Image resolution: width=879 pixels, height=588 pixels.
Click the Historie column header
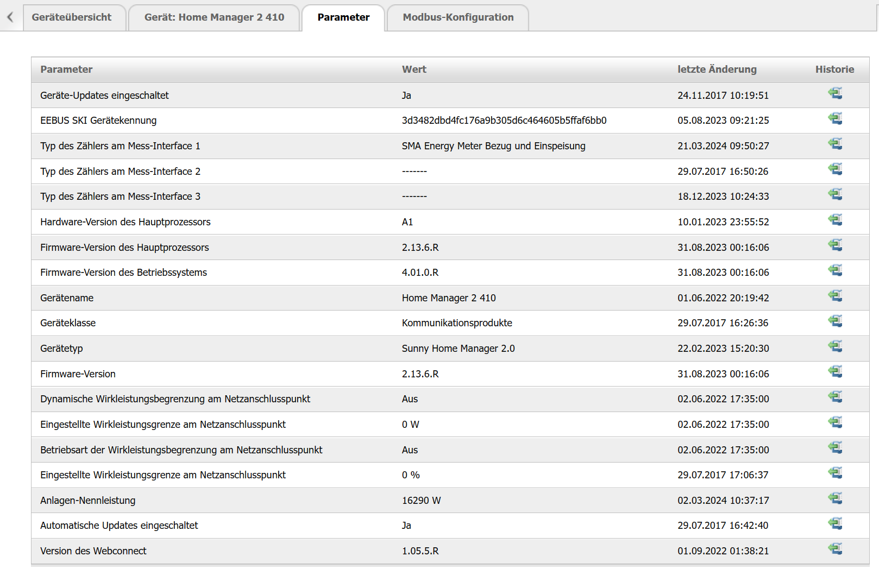pyautogui.click(x=834, y=69)
